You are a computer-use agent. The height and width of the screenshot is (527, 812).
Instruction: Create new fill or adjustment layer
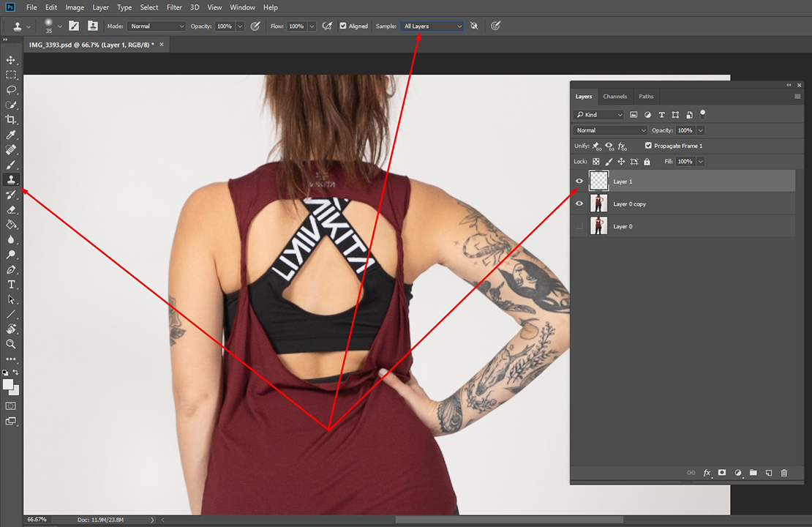(738, 473)
